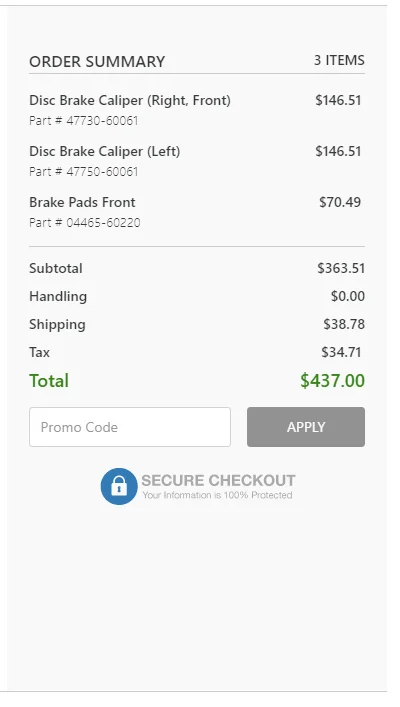This screenshot has height=707, width=400.
Task: Select the Disc Brake Caliper (Right, Front) item
Action: [130, 100]
